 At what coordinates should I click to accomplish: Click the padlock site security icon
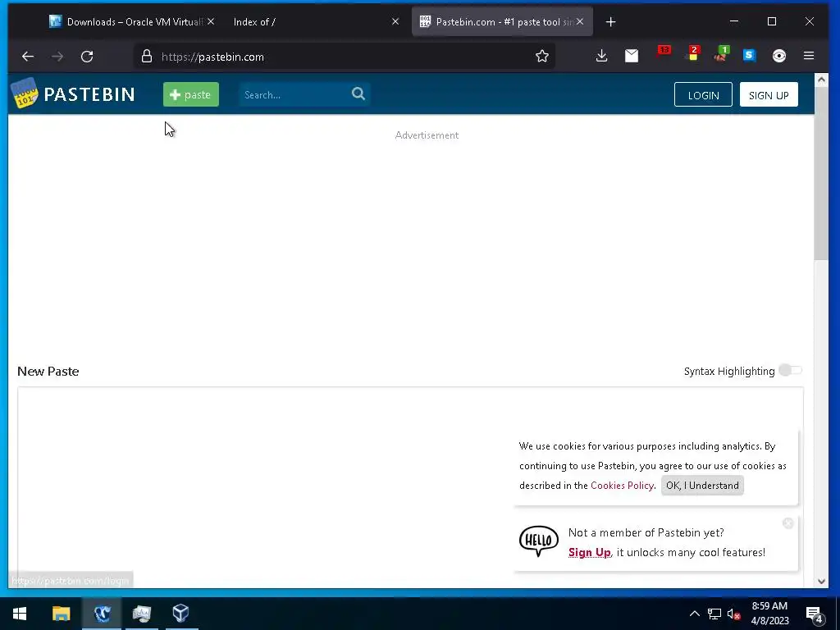147,57
